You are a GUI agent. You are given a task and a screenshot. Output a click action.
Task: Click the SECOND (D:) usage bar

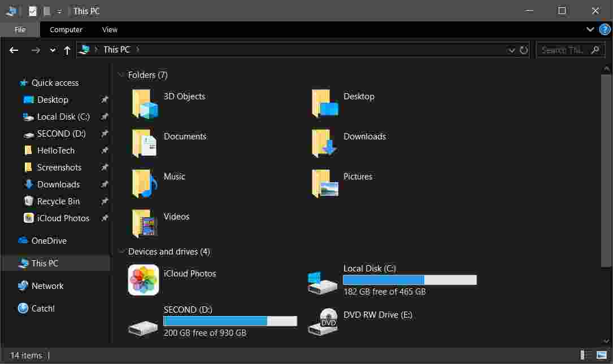click(230, 321)
